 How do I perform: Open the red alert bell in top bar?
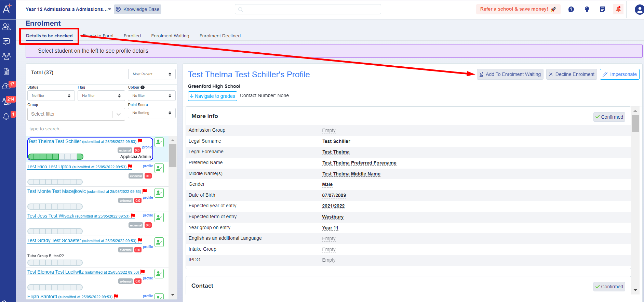tap(618, 9)
